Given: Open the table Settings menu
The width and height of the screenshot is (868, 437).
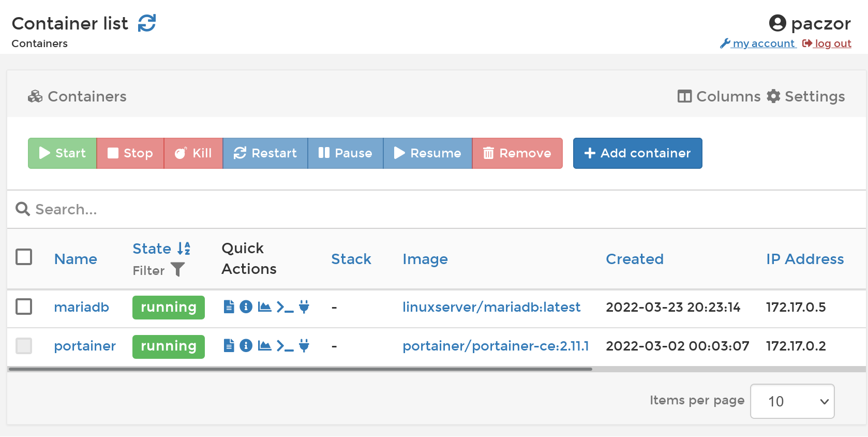Looking at the screenshot, I should pyautogui.click(x=806, y=96).
